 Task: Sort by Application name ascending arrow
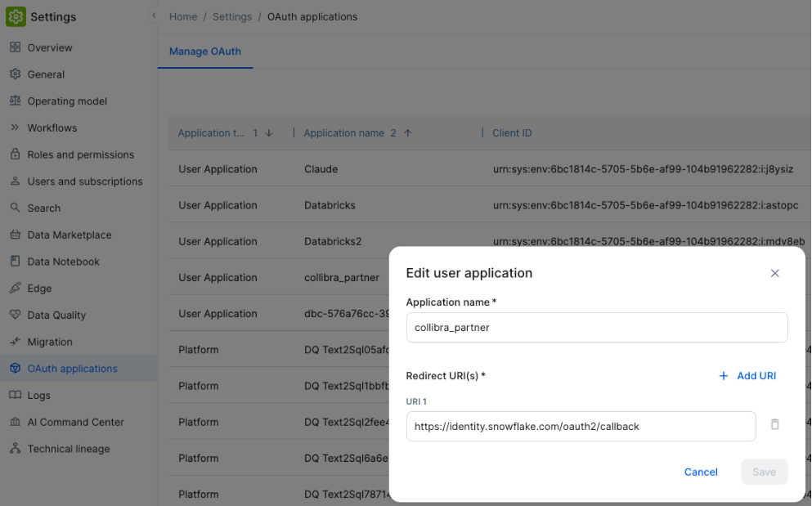pyautogui.click(x=407, y=133)
